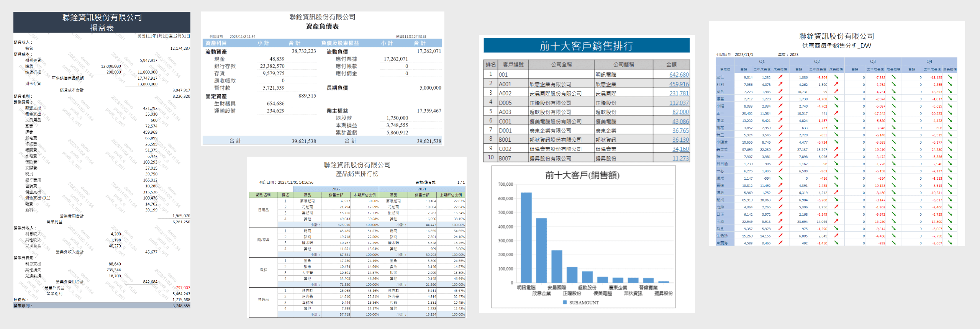
Task: Open the 82,000 amount link for 超軟股份
Action: point(680,112)
